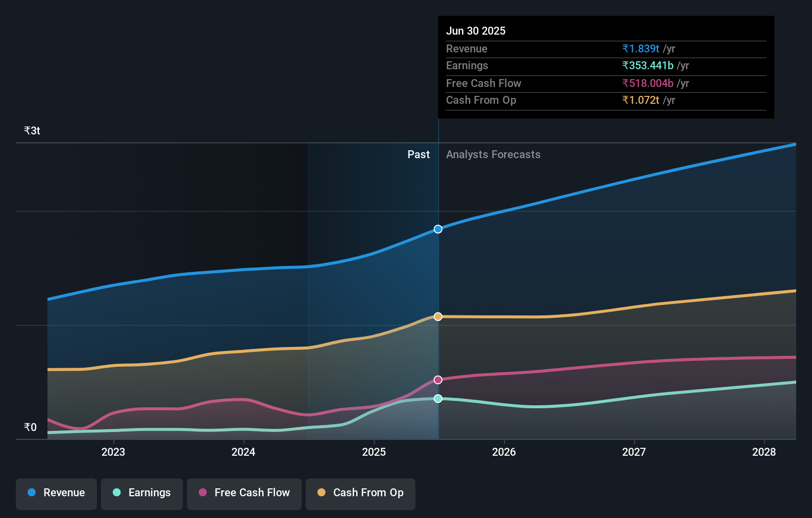Switch to the Analysts Forecasts view
Viewport: 812px width, 518px height.
click(493, 154)
